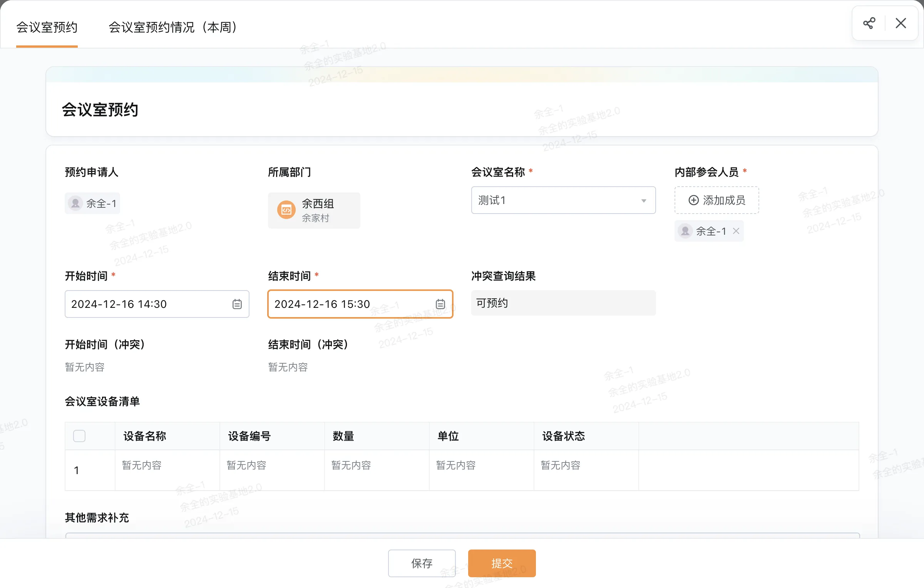Toggle the select-all checkbox in device table
The image size is (924, 588).
coord(79,436)
